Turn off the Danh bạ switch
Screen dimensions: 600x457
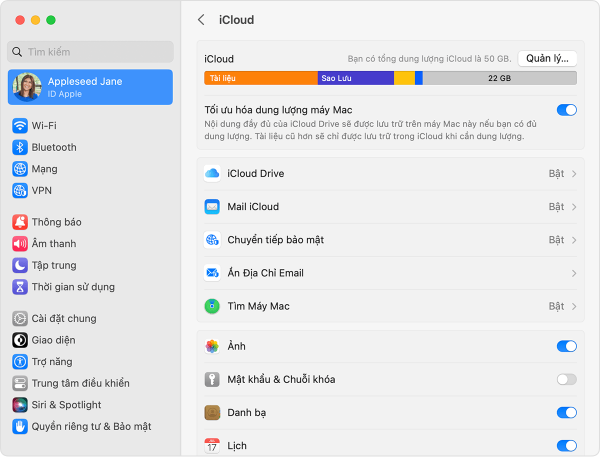click(x=567, y=413)
